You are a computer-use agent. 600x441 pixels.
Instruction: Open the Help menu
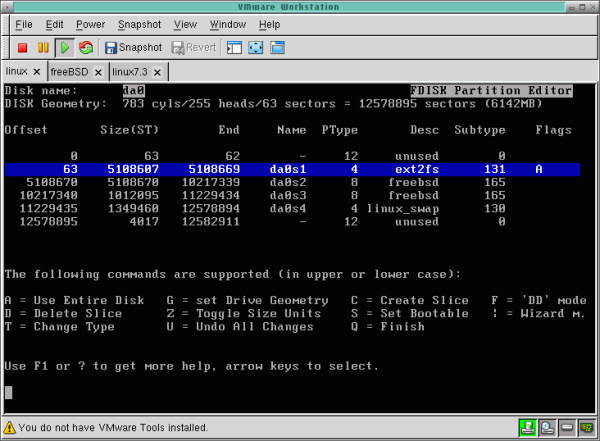point(269,24)
